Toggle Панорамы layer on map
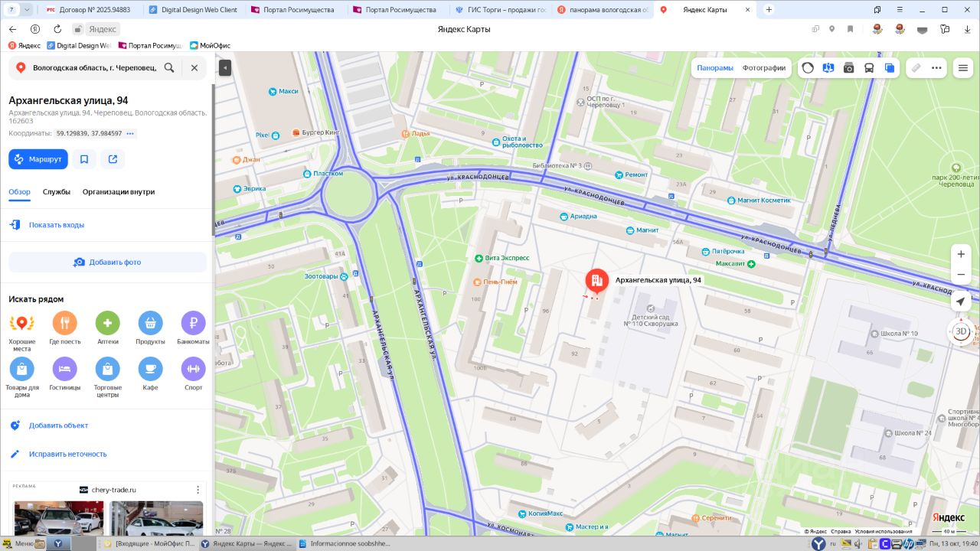 pos(715,67)
